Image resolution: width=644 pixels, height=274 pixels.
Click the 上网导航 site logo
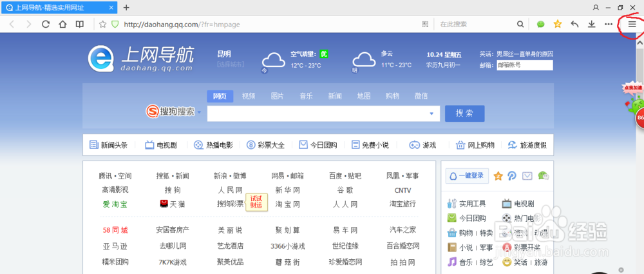click(x=140, y=59)
